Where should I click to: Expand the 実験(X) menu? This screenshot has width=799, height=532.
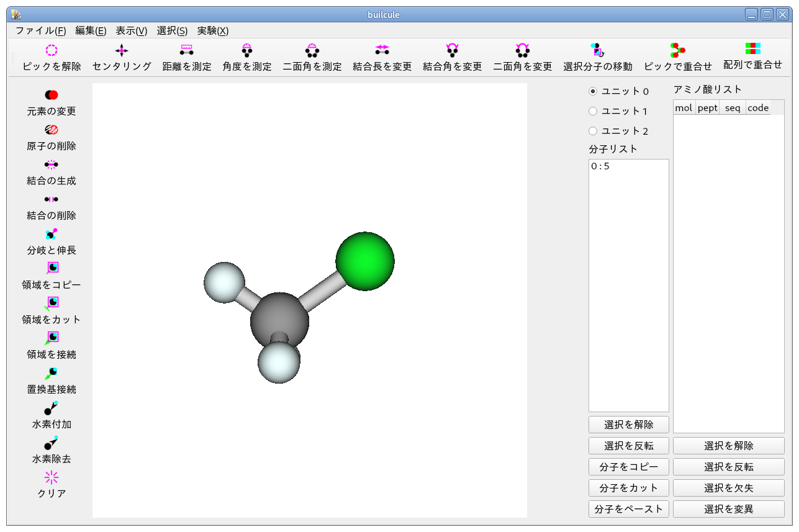pyautogui.click(x=212, y=30)
